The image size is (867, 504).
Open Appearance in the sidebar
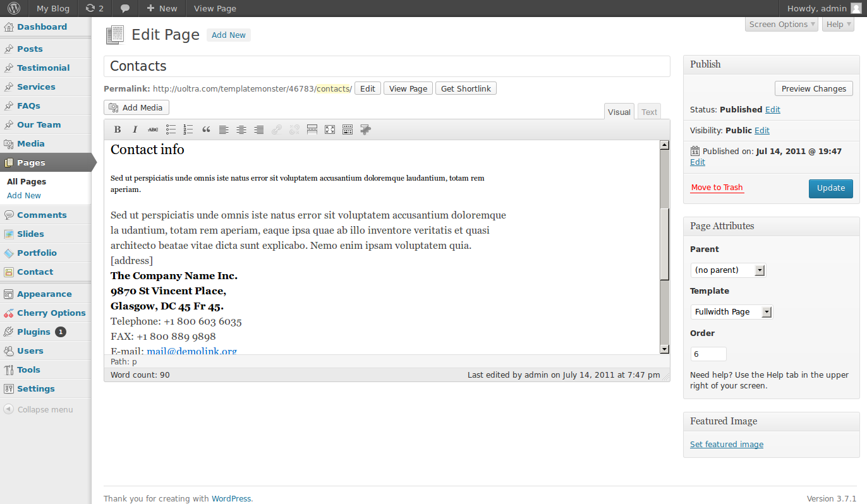point(44,294)
